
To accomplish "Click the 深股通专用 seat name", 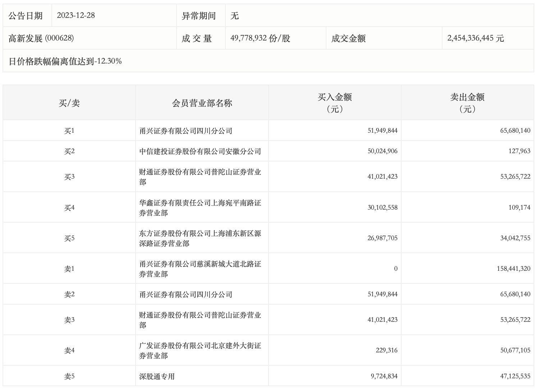I will tap(157, 377).
